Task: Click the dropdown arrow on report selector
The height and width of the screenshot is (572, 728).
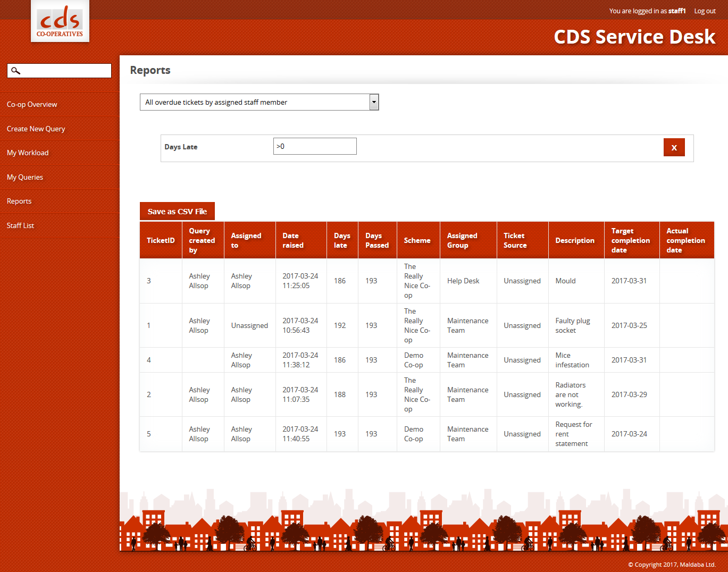Action: point(374,102)
